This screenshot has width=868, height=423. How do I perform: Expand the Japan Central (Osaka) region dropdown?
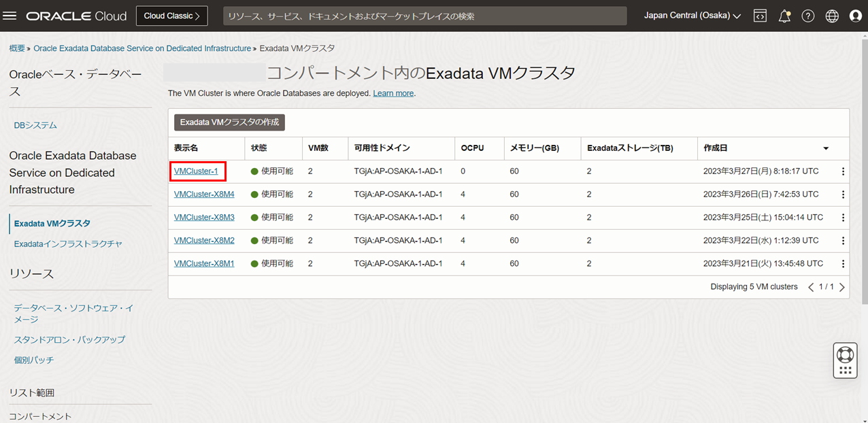[x=692, y=16]
